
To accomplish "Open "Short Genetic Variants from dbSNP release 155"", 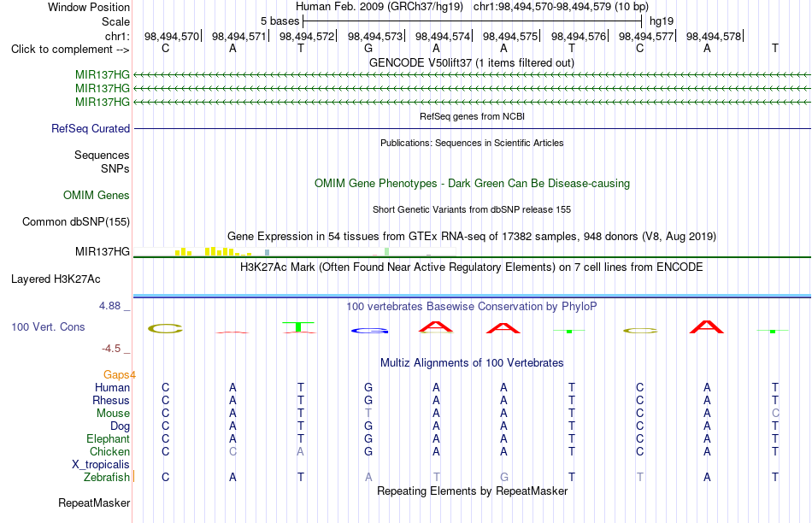I will [472, 209].
